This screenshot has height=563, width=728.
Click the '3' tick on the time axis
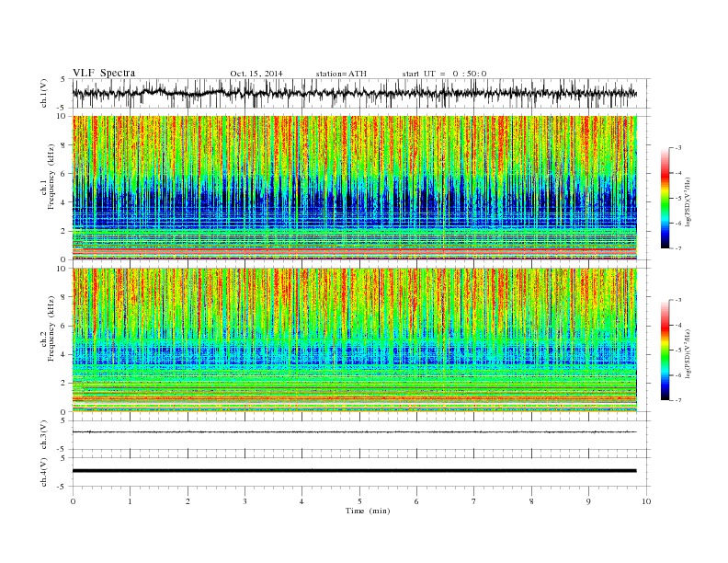(x=245, y=501)
